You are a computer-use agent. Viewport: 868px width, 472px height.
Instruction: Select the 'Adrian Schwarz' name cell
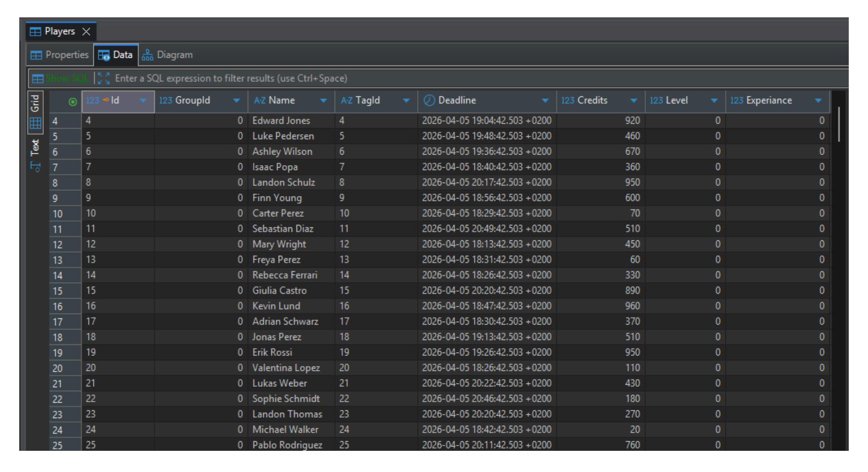pyautogui.click(x=292, y=321)
